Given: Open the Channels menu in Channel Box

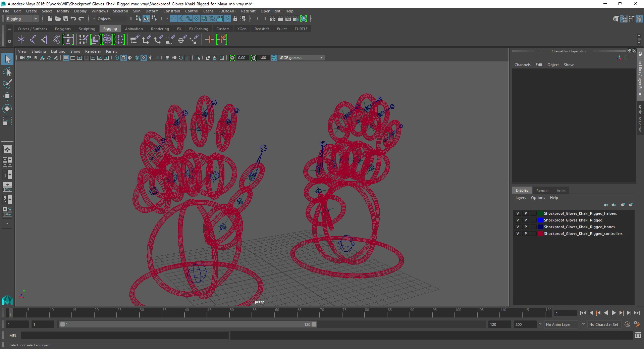Looking at the screenshot, I should click(522, 65).
